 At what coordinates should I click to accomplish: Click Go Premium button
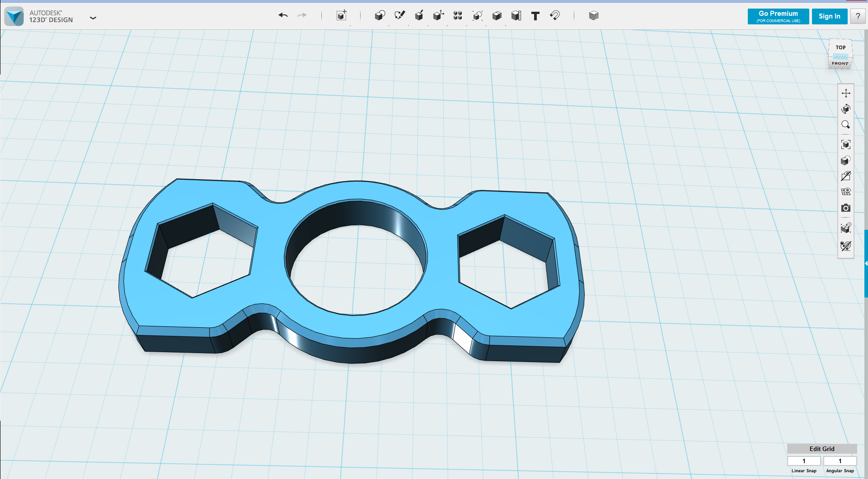(778, 16)
